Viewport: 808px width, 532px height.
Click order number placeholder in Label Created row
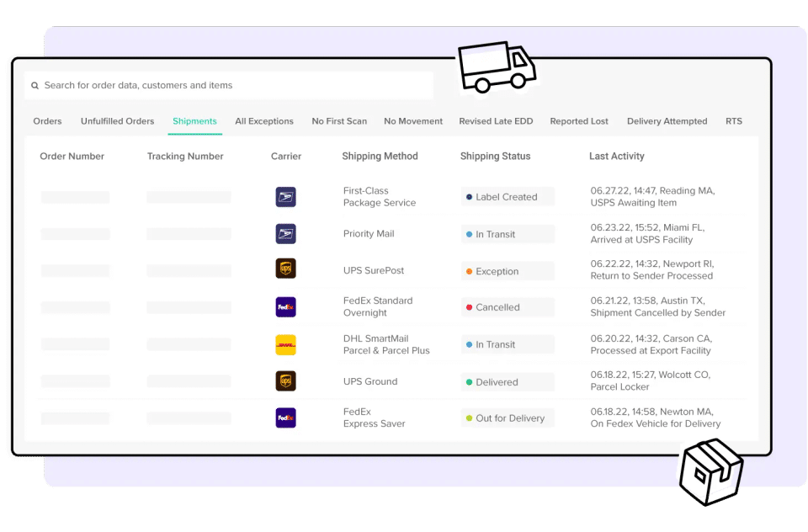pyautogui.click(x=75, y=197)
